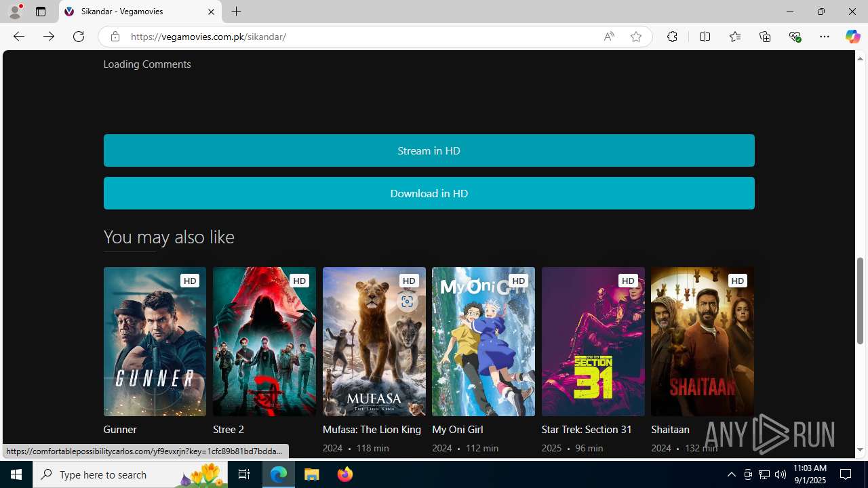Screen dimensions: 868x488
Task: Open the Mufasa movie poster
Action: 374,341
